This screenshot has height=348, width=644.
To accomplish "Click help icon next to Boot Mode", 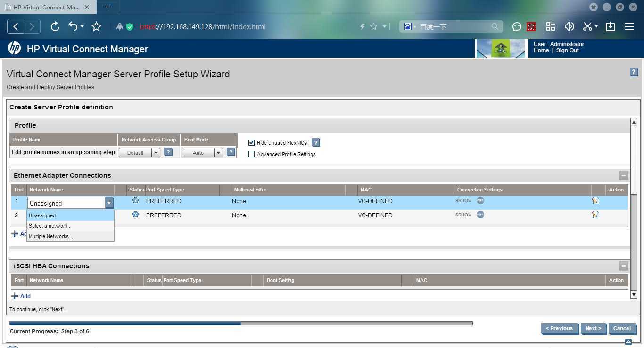I will [x=231, y=152].
